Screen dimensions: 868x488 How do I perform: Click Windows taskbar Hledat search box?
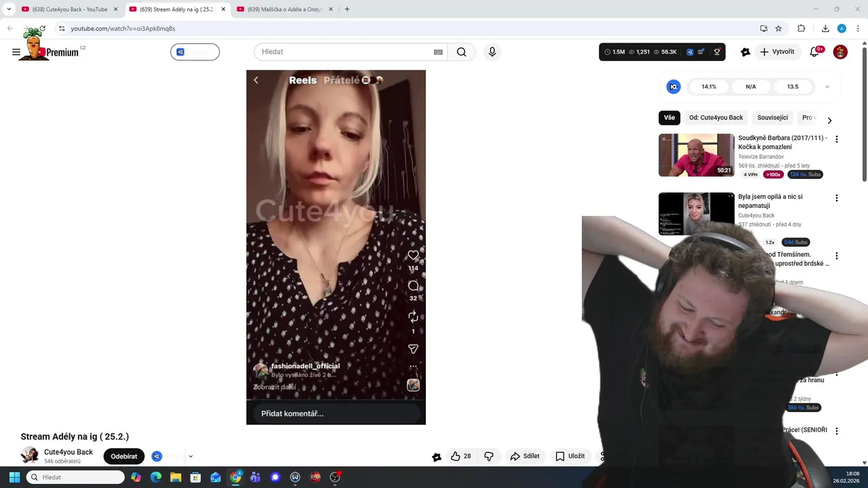pos(75,477)
